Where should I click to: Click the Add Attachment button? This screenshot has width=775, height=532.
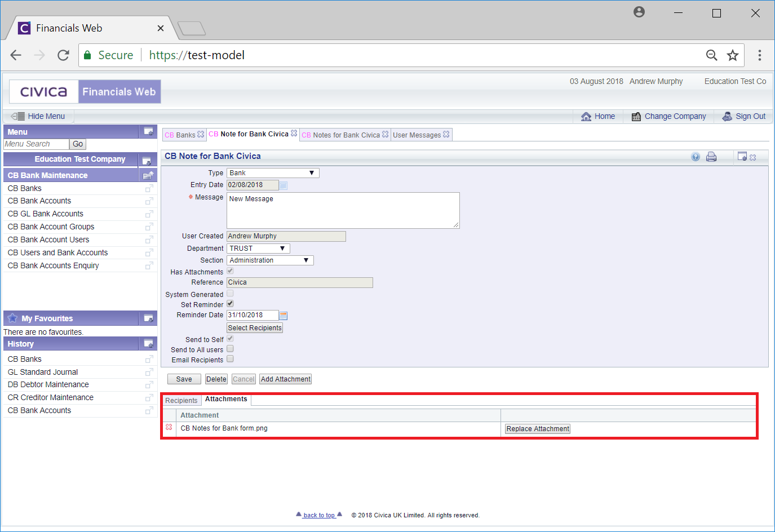[x=286, y=379]
